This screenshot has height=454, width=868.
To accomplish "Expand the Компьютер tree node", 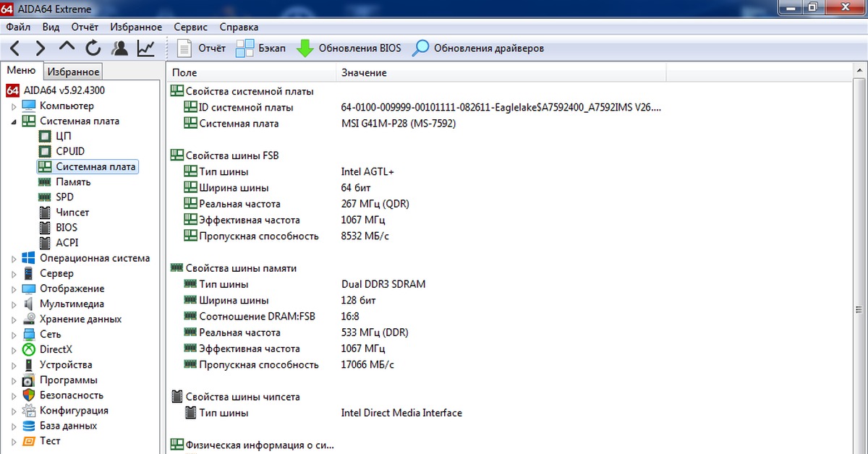I will [14, 106].
